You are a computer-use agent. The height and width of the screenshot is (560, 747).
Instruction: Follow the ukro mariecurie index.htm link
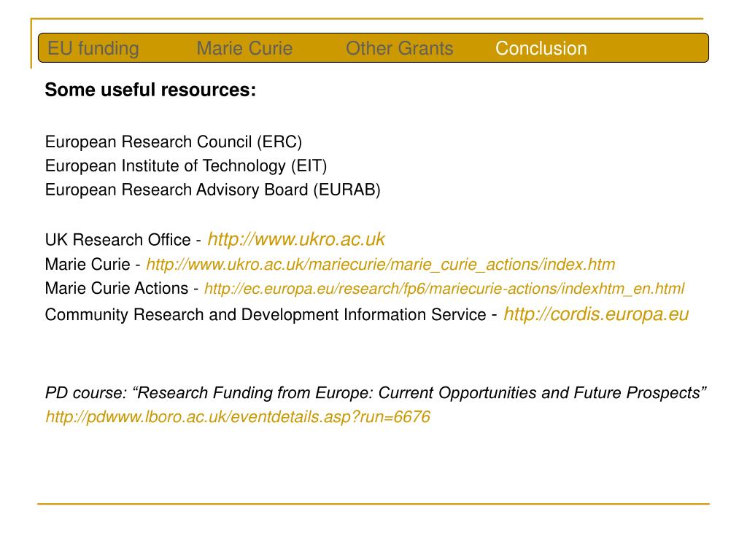381,264
